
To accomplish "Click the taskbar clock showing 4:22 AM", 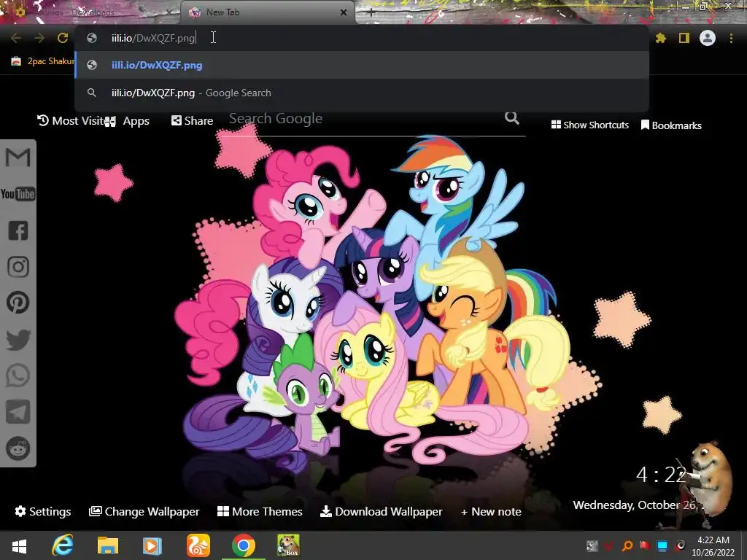I will (x=713, y=546).
